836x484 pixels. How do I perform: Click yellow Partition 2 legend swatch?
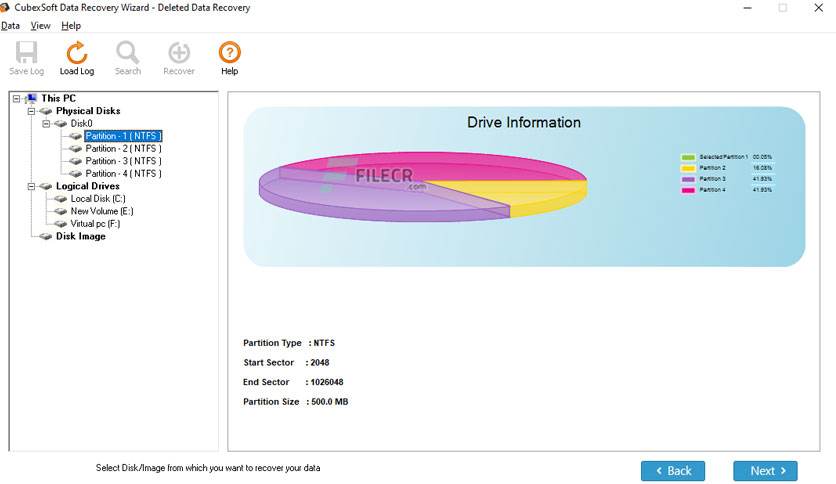click(688, 168)
